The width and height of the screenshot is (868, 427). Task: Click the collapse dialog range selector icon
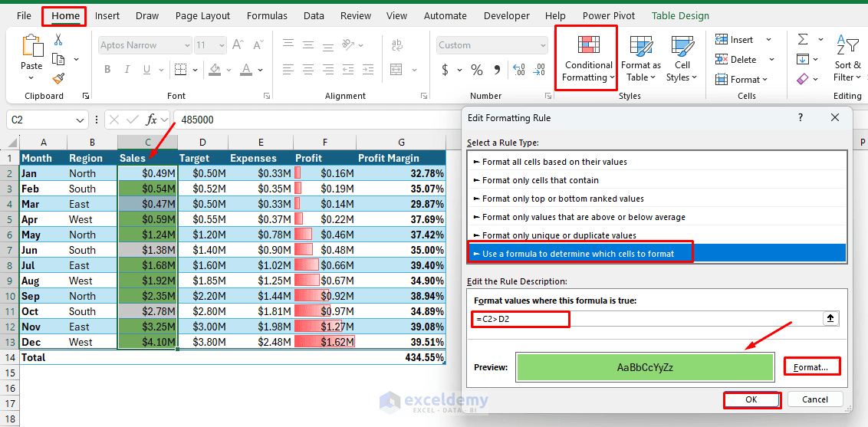(x=831, y=319)
